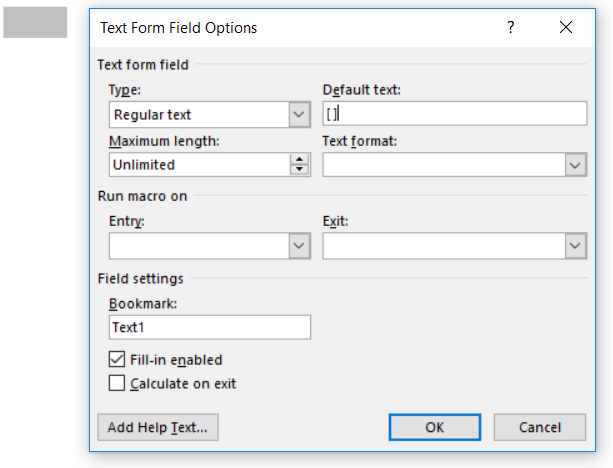Click the question mark help button
613x468 pixels.
coord(511,28)
